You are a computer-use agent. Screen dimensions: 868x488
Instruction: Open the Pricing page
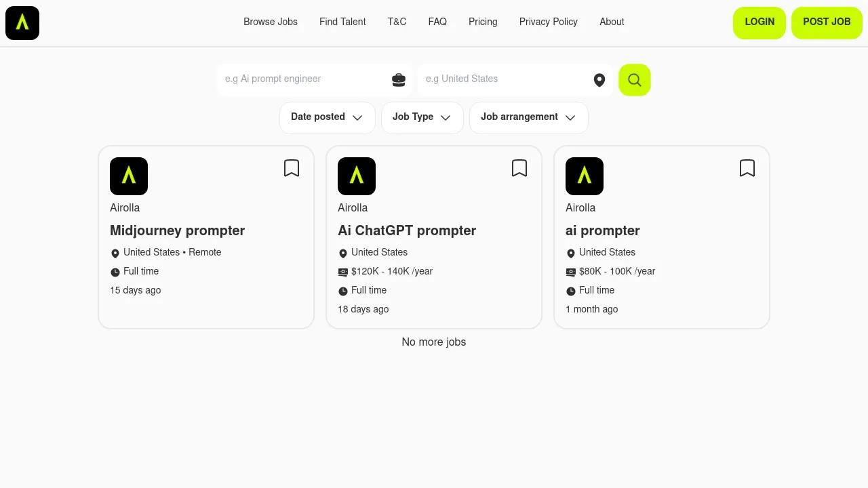(x=483, y=22)
